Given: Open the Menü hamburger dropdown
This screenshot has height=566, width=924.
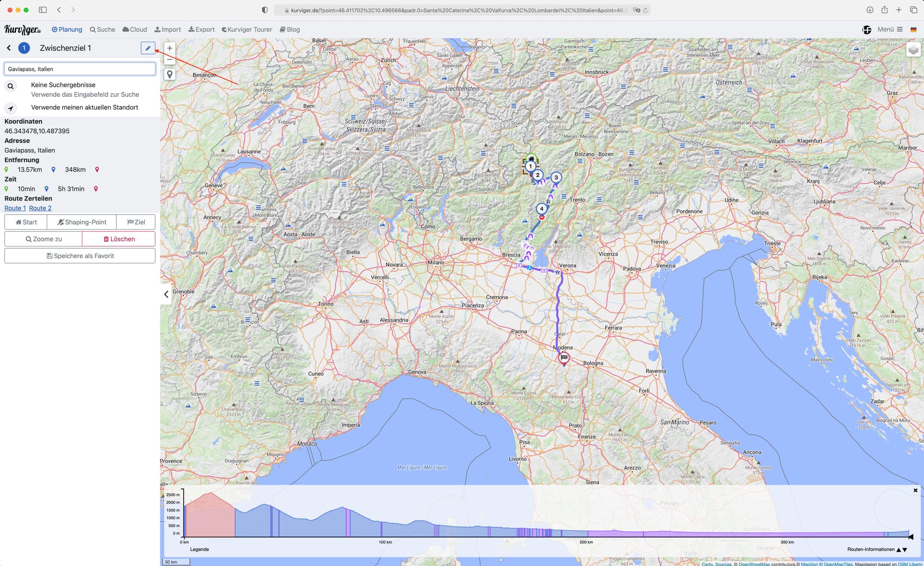Looking at the screenshot, I should 890,29.
